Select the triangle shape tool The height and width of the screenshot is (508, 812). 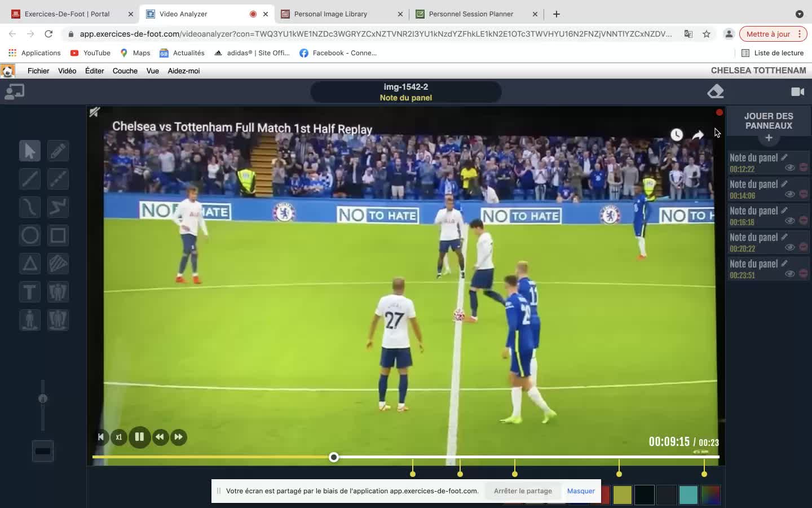click(30, 264)
